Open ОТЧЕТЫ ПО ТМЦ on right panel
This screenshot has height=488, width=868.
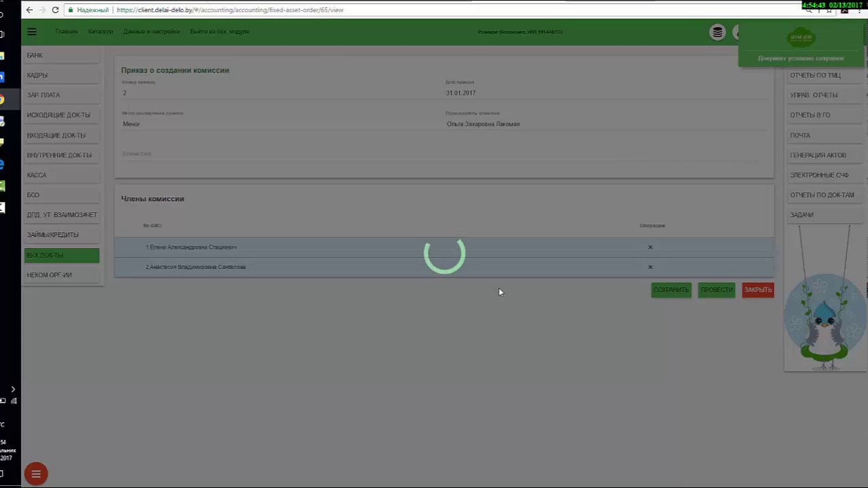[824, 75]
